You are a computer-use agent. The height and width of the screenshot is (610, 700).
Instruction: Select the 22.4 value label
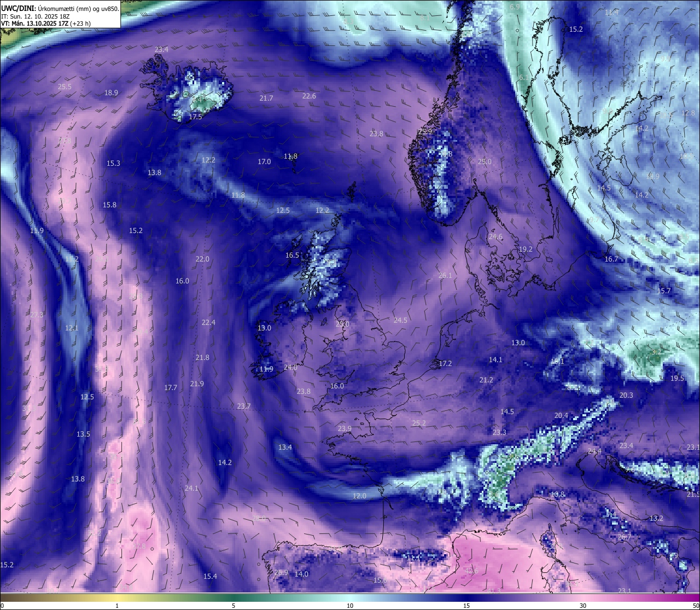click(208, 323)
